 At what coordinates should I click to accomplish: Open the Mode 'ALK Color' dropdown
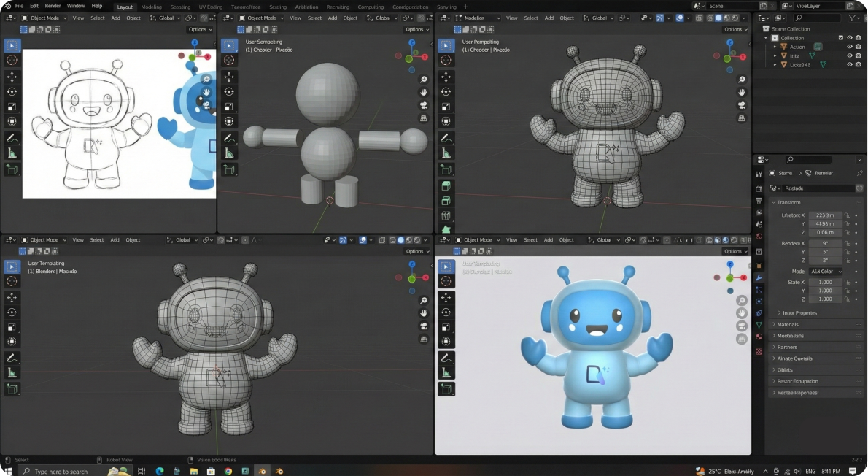coord(826,272)
